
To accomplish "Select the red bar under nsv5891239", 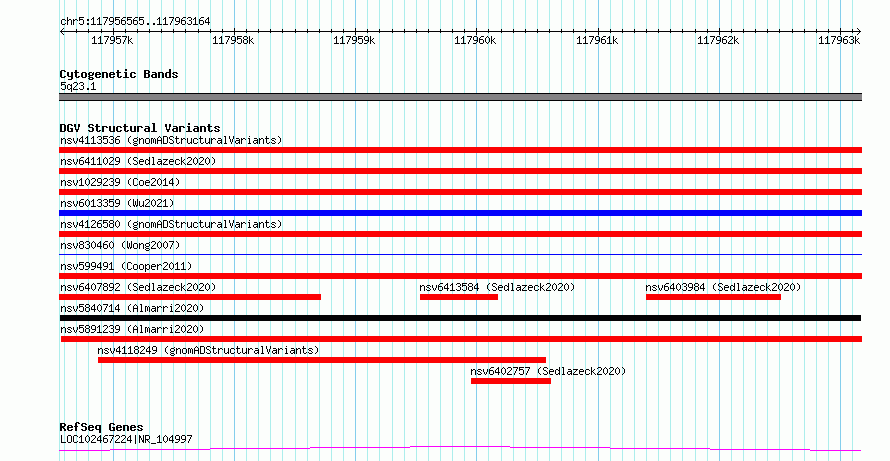I will pyautogui.click(x=461, y=339).
